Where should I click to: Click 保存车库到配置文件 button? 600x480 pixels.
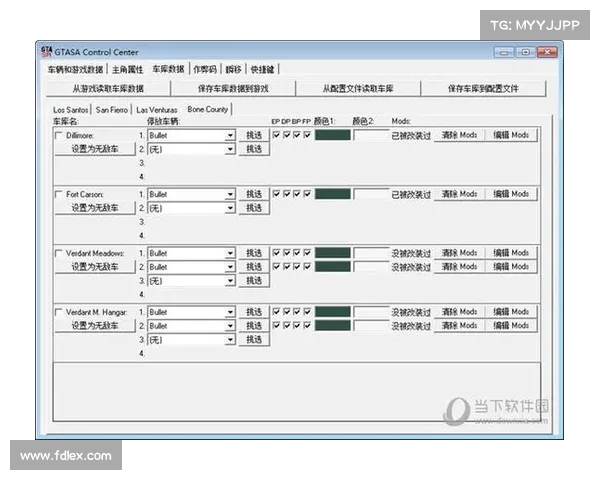(x=483, y=89)
